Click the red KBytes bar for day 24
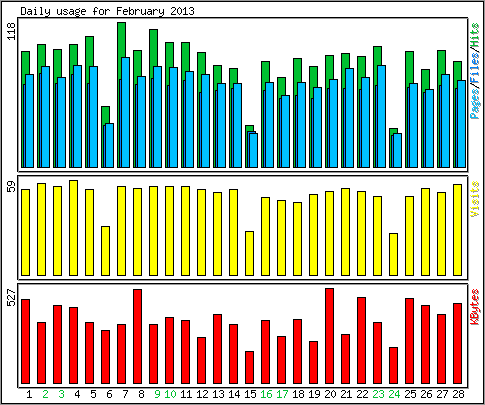The height and width of the screenshot is (405, 485). [x=393, y=366]
